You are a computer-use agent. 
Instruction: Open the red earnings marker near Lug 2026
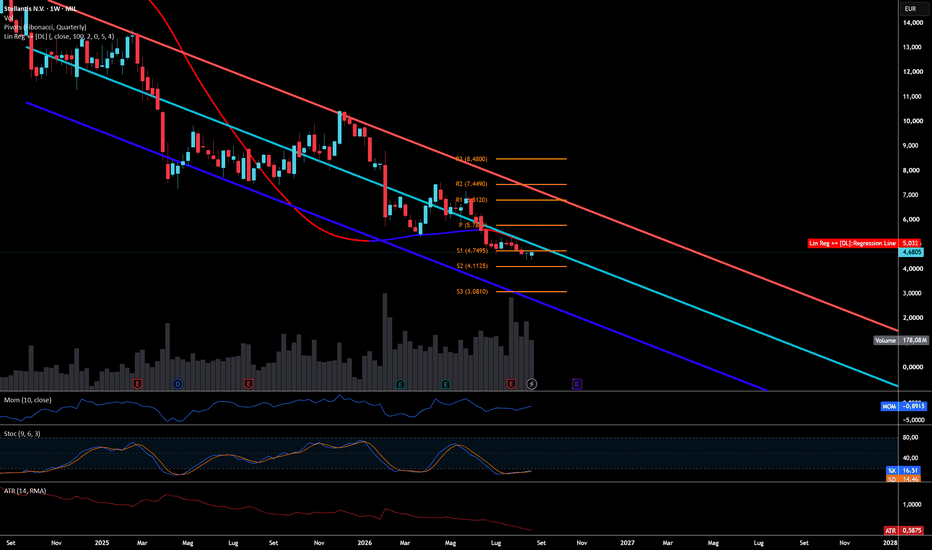[511, 384]
